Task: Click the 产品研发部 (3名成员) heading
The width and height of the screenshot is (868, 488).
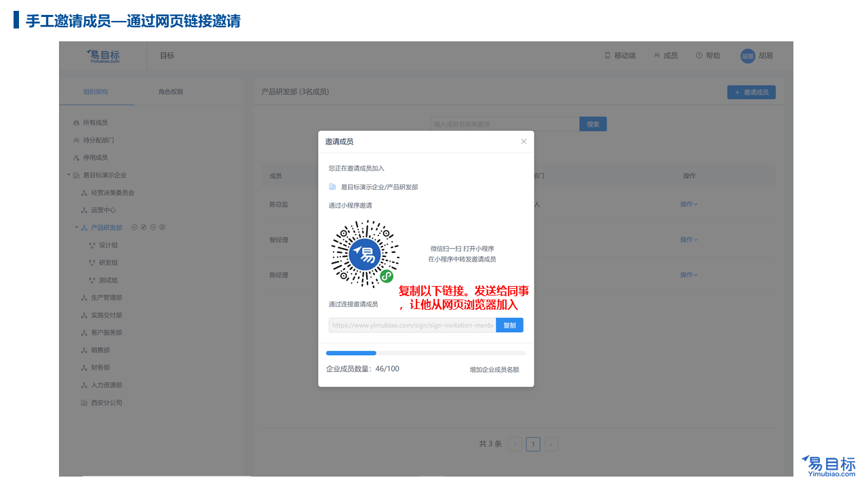Action: pyautogui.click(x=295, y=91)
